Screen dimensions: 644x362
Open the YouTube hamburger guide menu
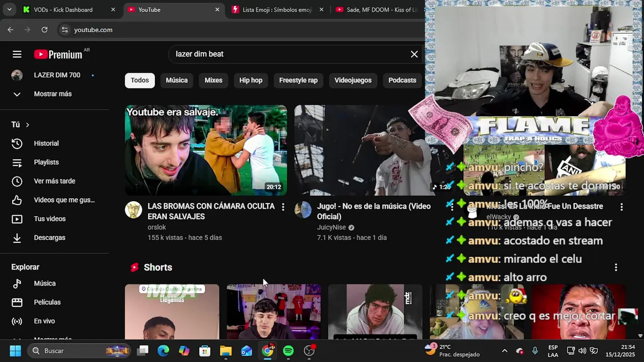click(x=17, y=54)
